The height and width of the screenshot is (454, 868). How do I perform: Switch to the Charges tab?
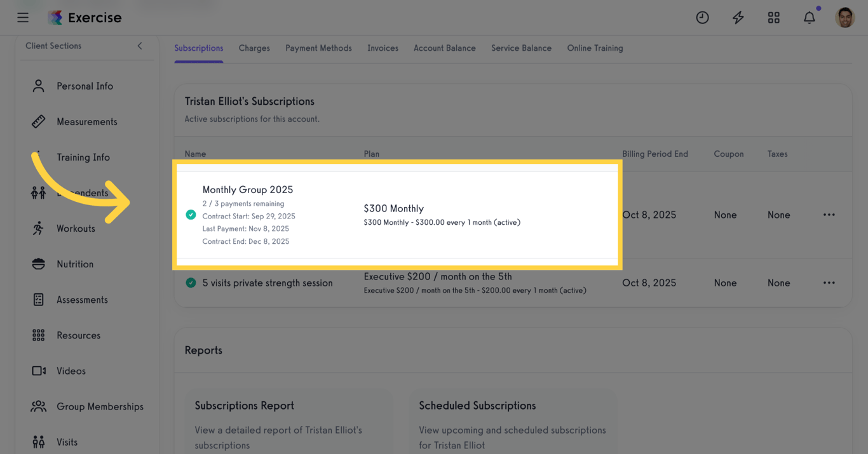[x=254, y=48]
